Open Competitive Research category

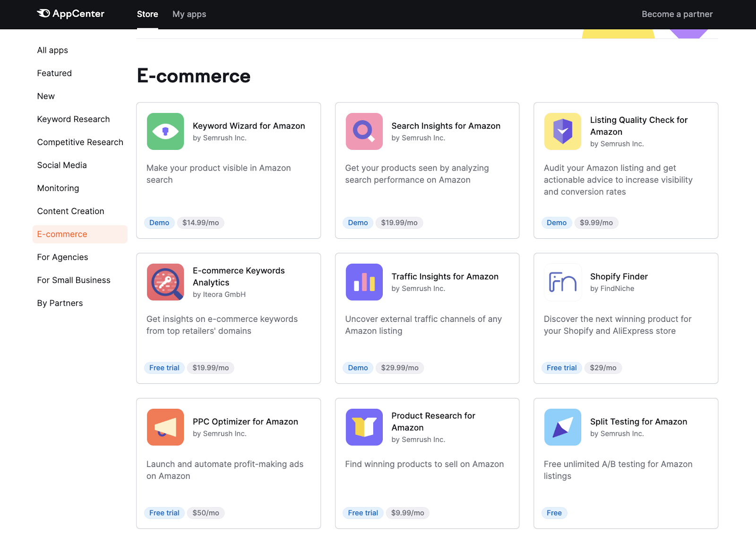[80, 142]
